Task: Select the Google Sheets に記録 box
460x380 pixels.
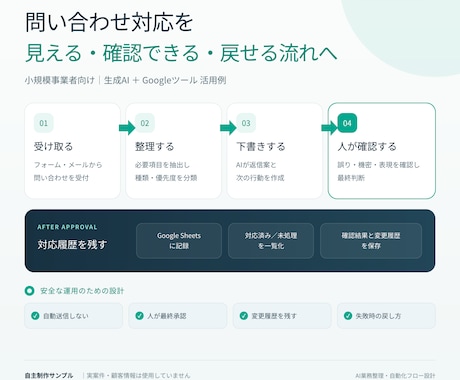Action: click(x=179, y=241)
